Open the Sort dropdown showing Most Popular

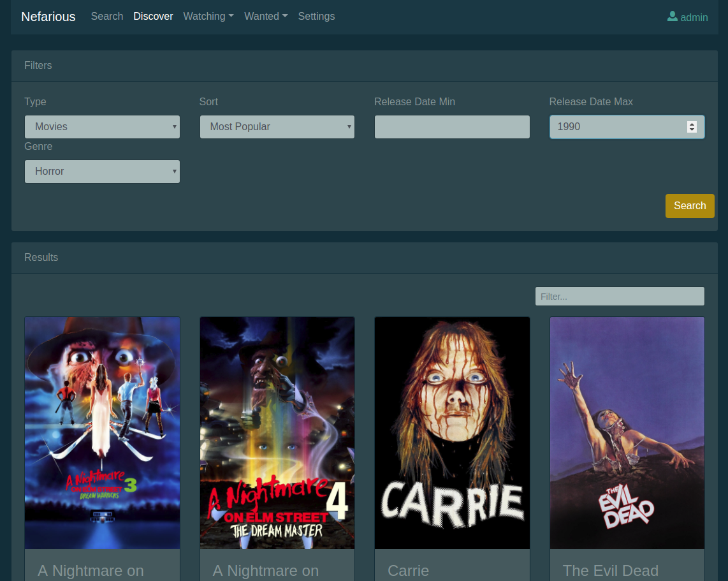(x=277, y=127)
